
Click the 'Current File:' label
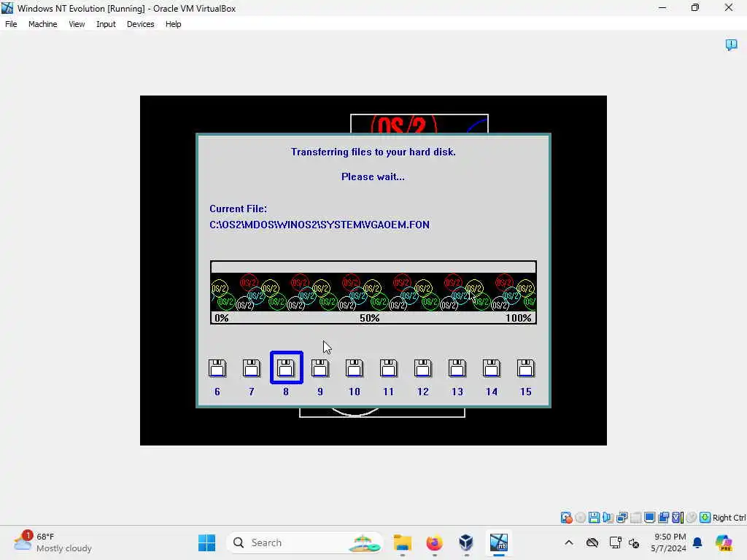pos(239,209)
